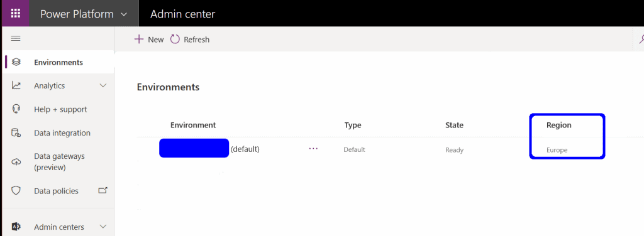644x236 pixels.
Task: Open the more options ellipsis for default environment
Action: coord(313,149)
